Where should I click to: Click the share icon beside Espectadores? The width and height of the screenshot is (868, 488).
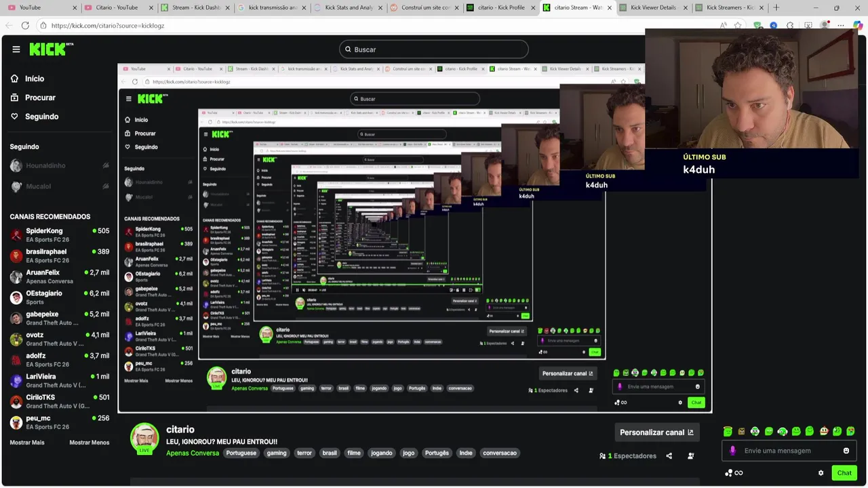click(x=669, y=456)
